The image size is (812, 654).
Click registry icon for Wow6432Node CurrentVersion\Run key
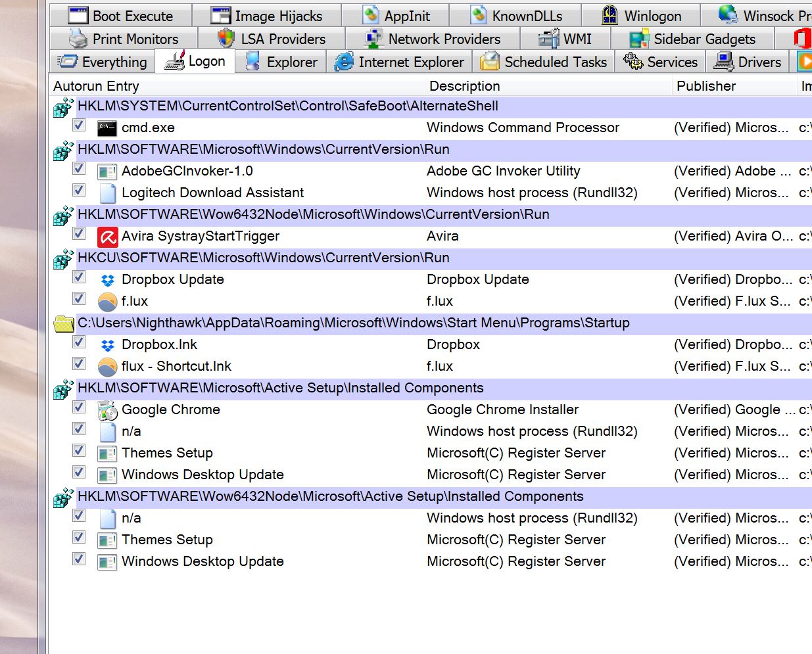[x=63, y=216]
